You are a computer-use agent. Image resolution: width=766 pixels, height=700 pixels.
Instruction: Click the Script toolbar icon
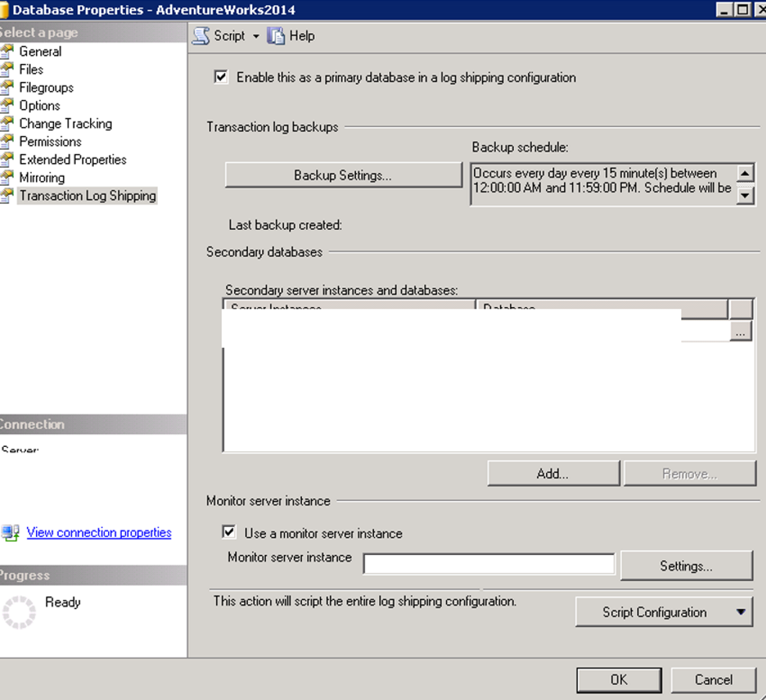pyautogui.click(x=201, y=36)
